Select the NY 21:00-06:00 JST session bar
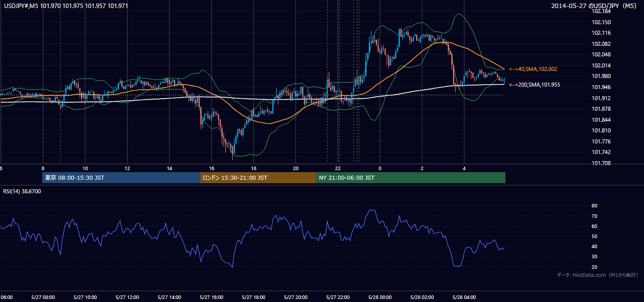This screenshot has height=302, width=644. (411, 178)
